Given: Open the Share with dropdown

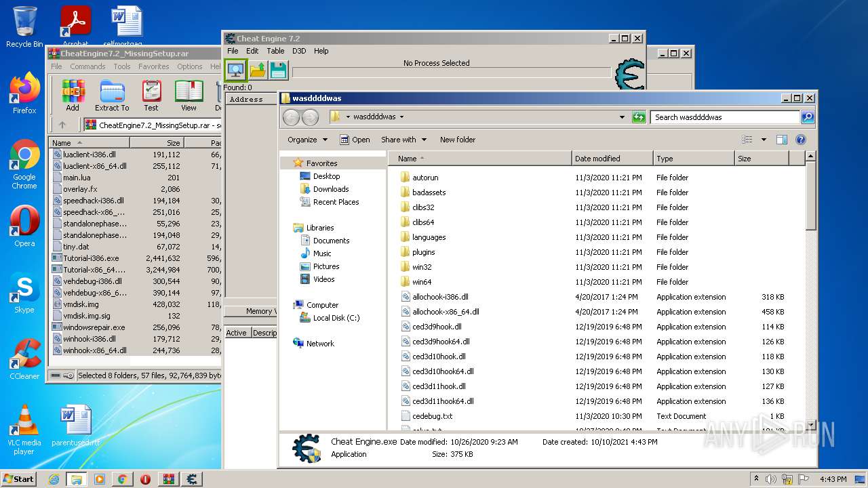Looking at the screenshot, I should coord(404,140).
